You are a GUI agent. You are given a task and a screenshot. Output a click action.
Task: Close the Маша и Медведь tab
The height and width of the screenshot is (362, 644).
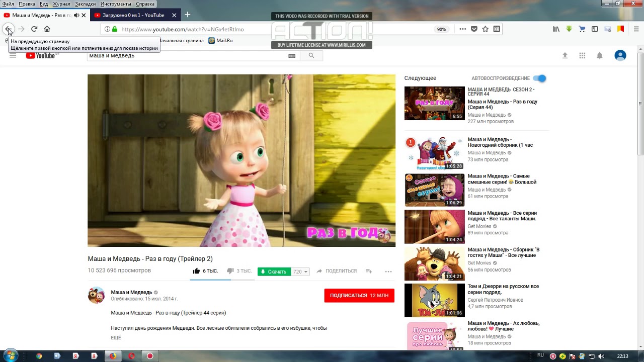tap(84, 15)
